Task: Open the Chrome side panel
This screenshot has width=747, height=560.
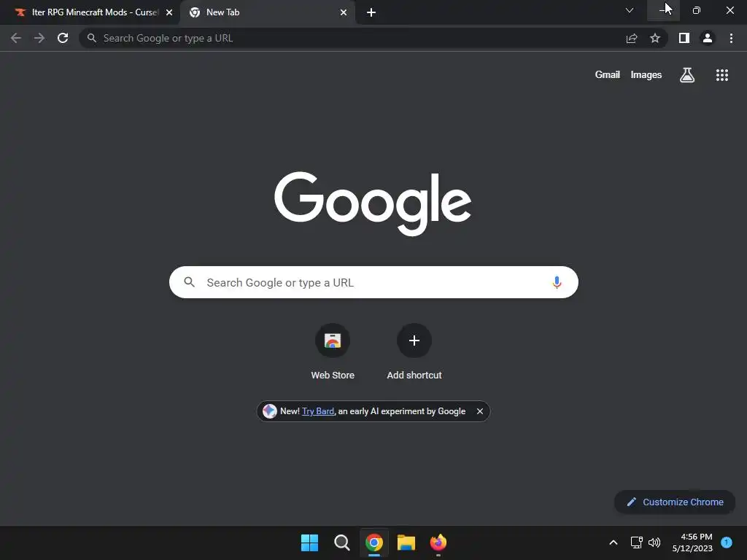Action: (x=684, y=38)
